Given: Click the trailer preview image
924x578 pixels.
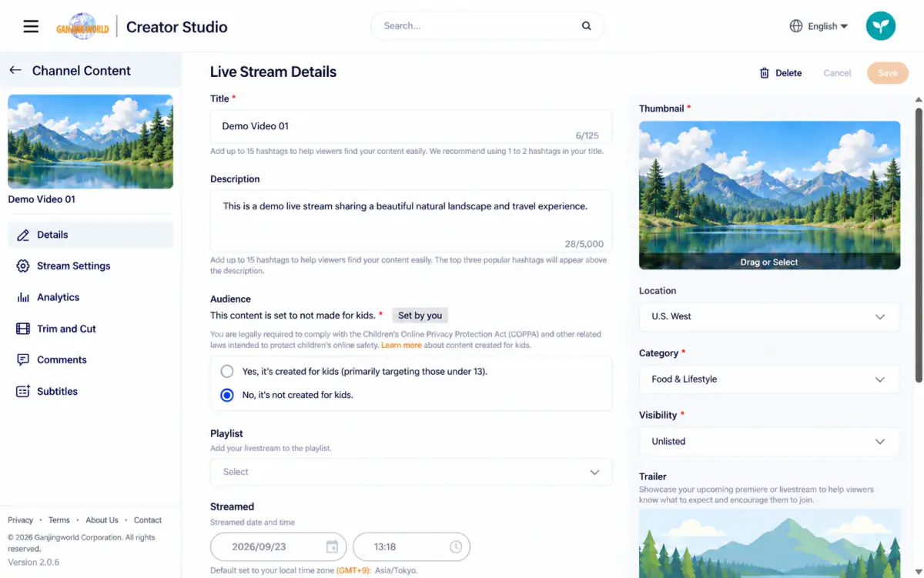Looking at the screenshot, I should pyautogui.click(x=769, y=543).
